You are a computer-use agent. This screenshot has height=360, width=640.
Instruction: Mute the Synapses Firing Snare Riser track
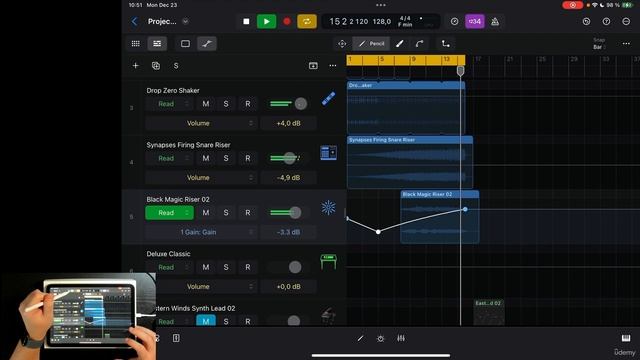click(206, 158)
